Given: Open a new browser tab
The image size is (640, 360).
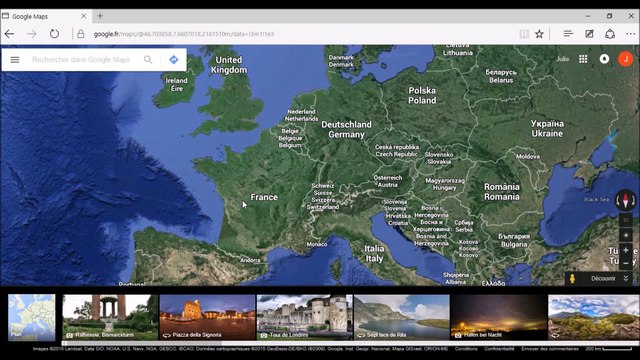Looking at the screenshot, I should coord(100,16).
